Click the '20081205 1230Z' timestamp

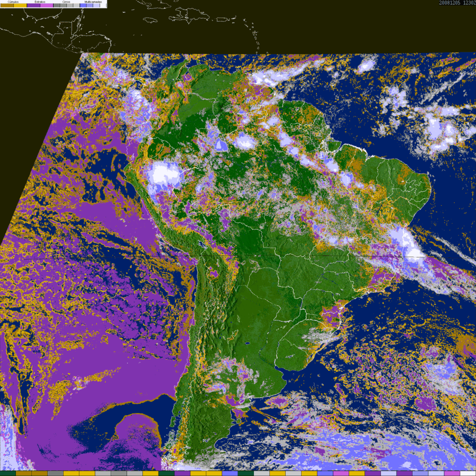pos(457,3)
